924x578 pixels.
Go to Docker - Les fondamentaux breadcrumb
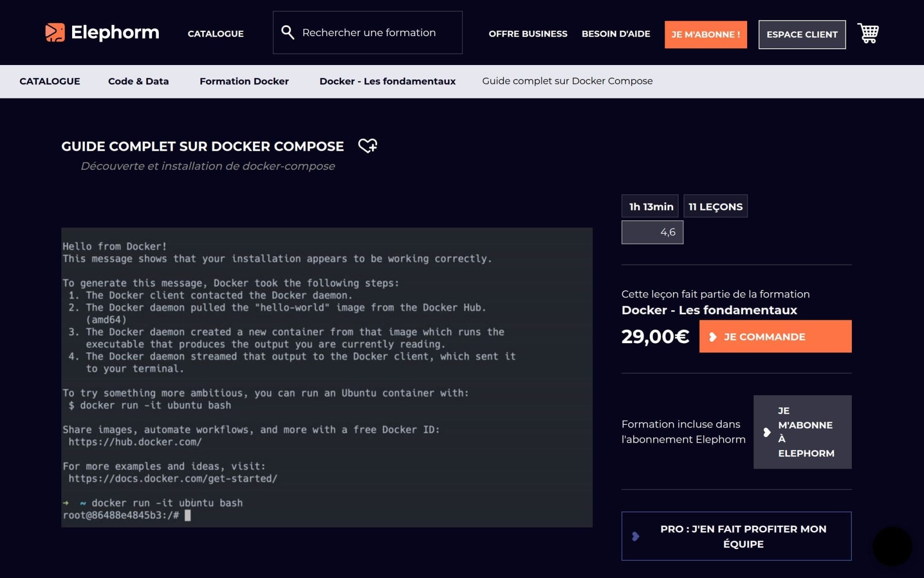(x=388, y=81)
